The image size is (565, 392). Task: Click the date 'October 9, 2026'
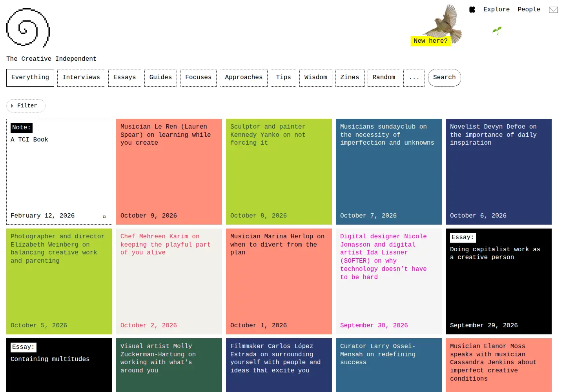click(x=149, y=216)
